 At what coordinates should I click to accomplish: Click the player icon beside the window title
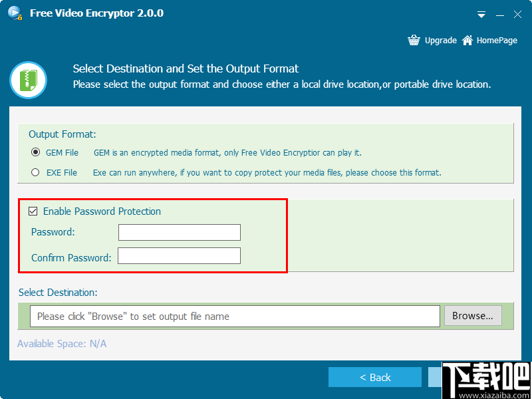tap(14, 13)
